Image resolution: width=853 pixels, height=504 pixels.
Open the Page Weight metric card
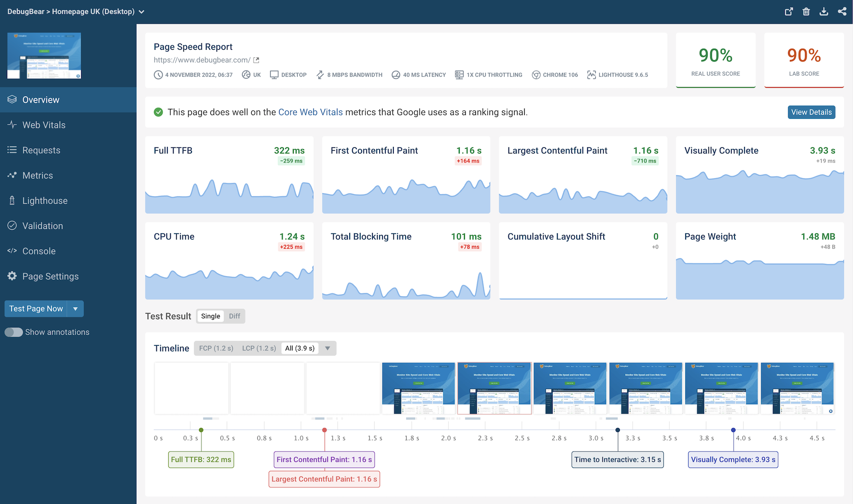click(x=760, y=261)
